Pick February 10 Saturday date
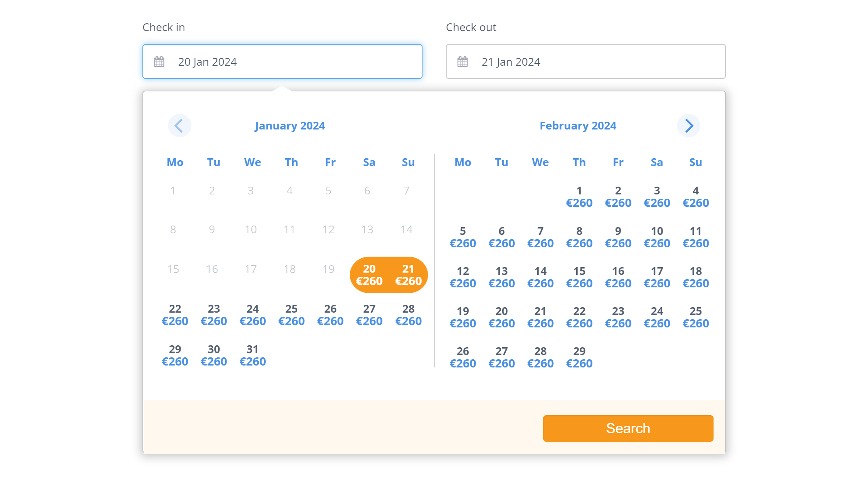Image resolution: width=868 pixels, height=488 pixels. click(657, 237)
